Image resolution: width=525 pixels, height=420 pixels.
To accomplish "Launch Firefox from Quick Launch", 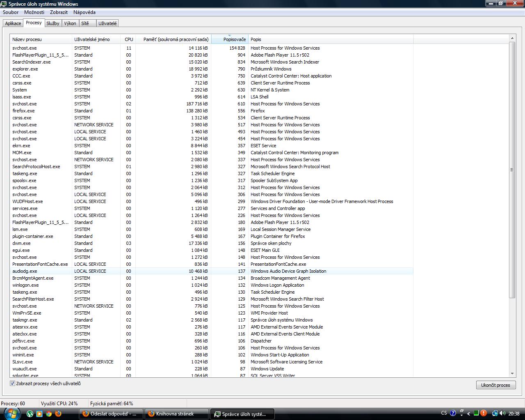I will [58, 414].
